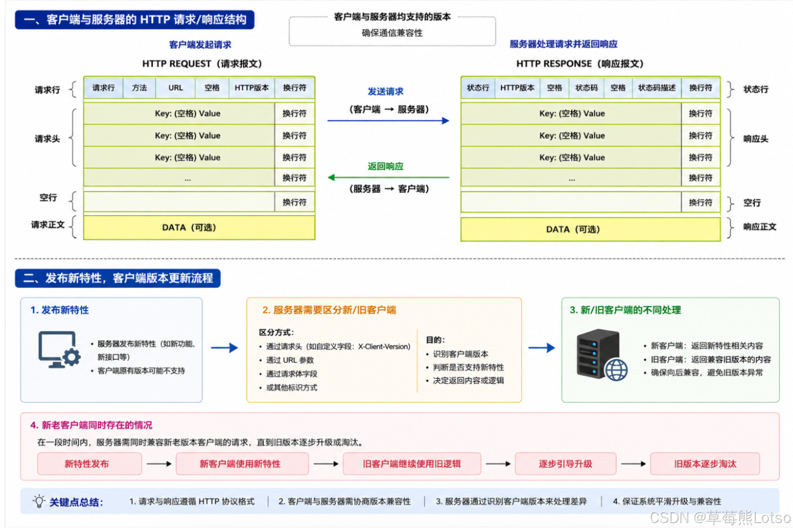793x532 pixels.
Task: Click the bullet 通过请求体字段
Action: pyautogui.click(x=291, y=374)
